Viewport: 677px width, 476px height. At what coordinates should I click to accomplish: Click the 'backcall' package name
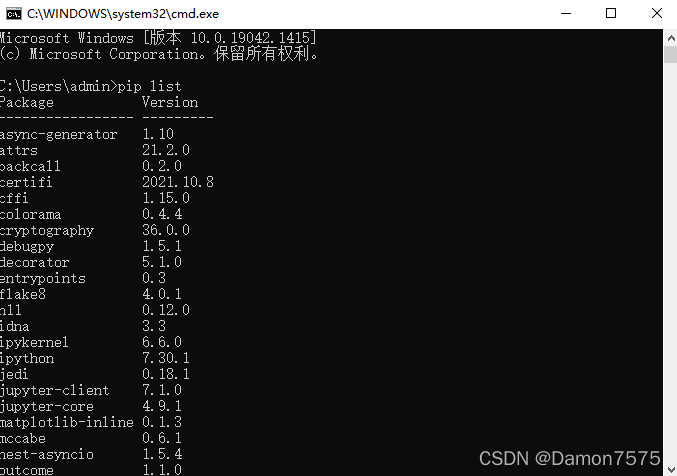click(x=30, y=166)
